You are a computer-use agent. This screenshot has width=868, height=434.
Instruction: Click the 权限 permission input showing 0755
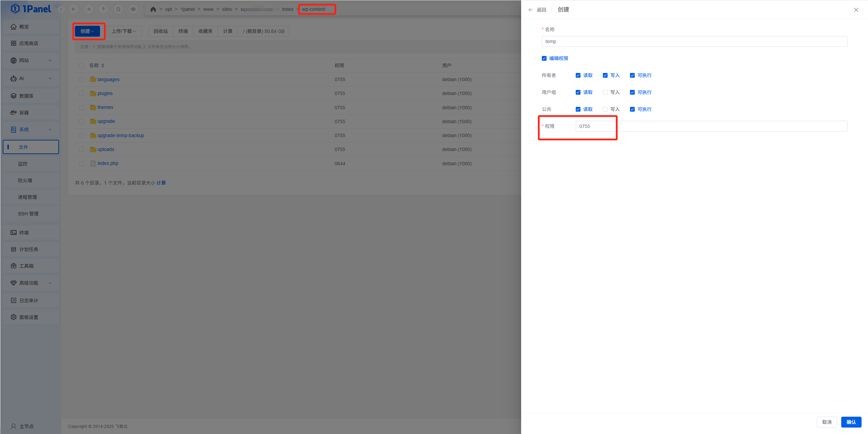tap(596, 126)
